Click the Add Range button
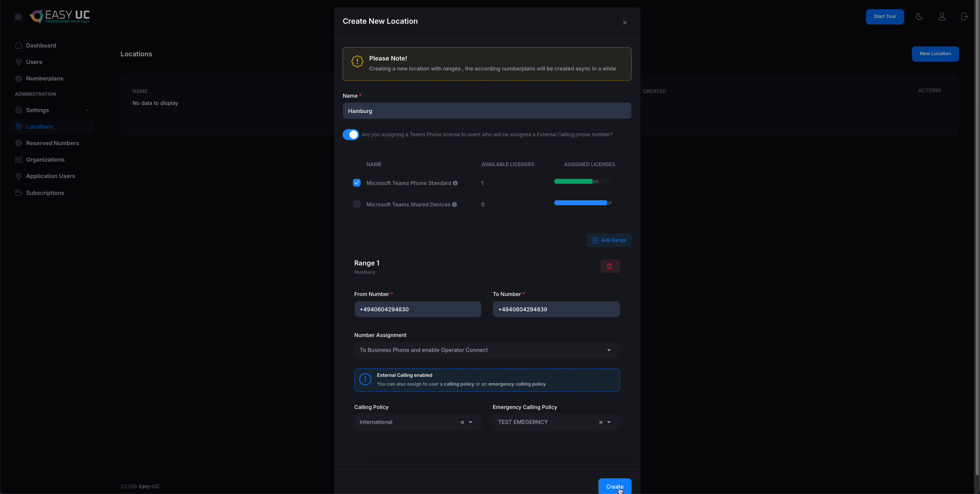Viewport: 980px width, 494px height. tap(609, 240)
